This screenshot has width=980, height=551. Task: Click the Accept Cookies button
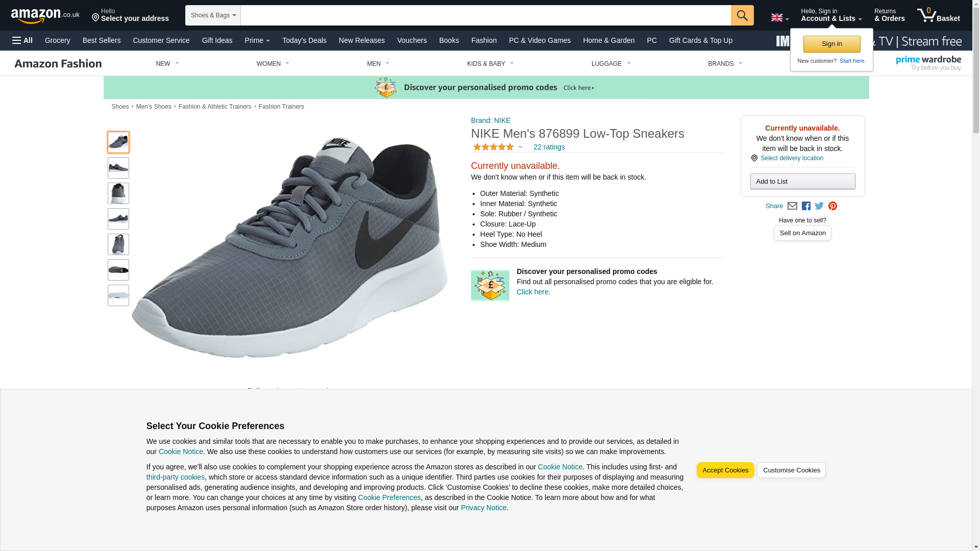pyautogui.click(x=725, y=470)
